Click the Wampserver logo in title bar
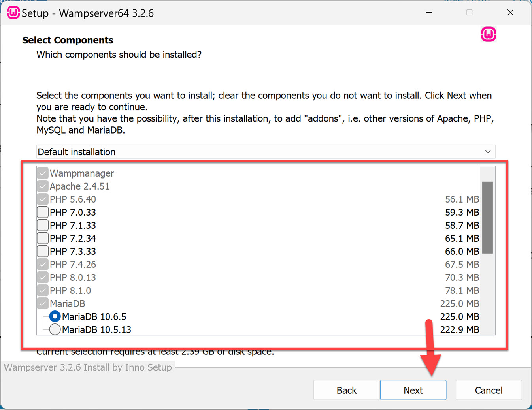 pos(13,13)
